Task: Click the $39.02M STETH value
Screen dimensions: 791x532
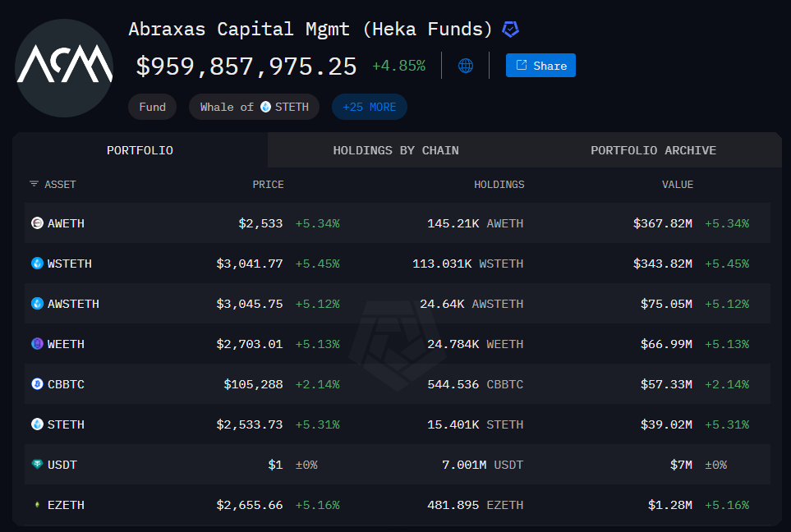Action: click(666, 424)
